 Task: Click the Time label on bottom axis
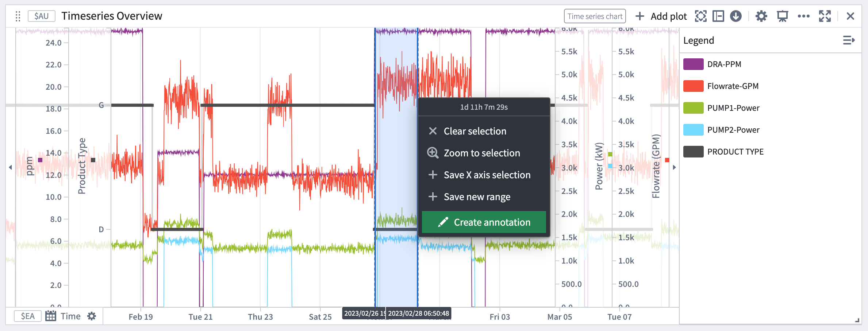click(x=71, y=316)
